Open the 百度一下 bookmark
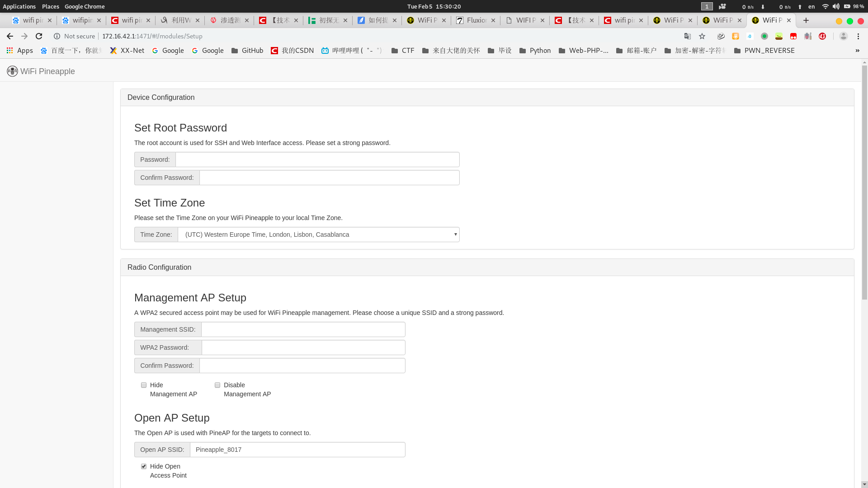 [71, 51]
